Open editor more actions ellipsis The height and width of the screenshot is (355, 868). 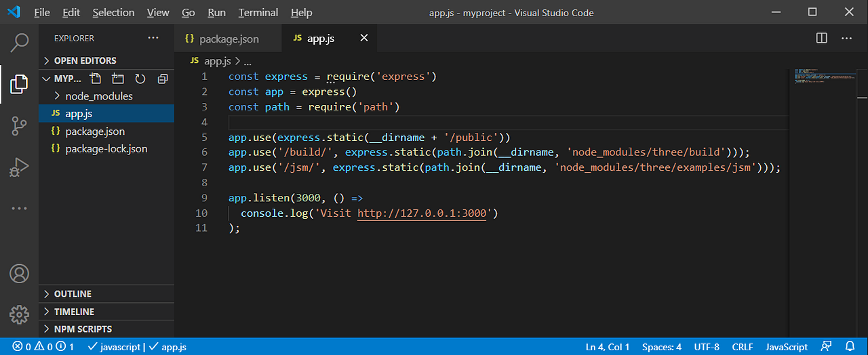847,39
